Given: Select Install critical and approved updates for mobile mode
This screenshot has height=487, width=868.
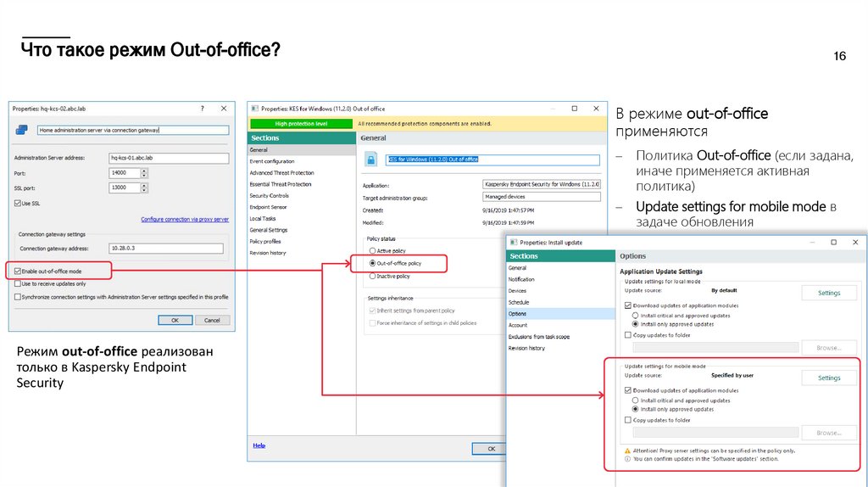Looking at the screenshot, I should coord(636,400).
